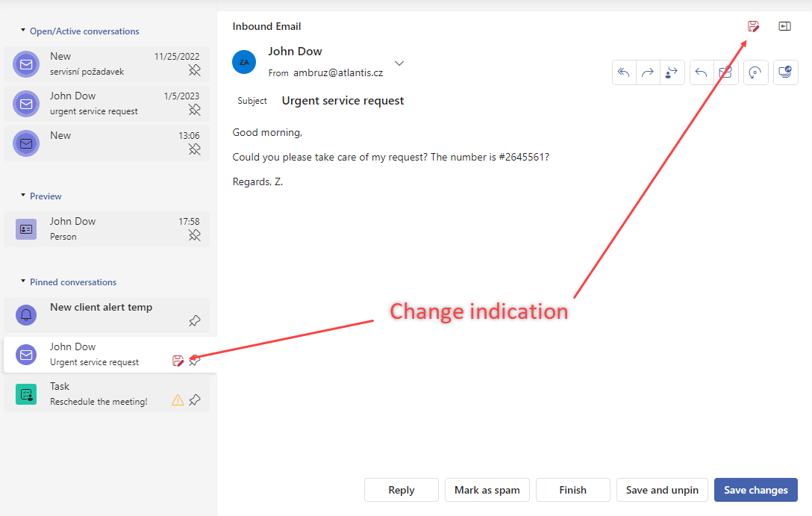Click the 'Regards, Z.' signature line

click(258, 182)
